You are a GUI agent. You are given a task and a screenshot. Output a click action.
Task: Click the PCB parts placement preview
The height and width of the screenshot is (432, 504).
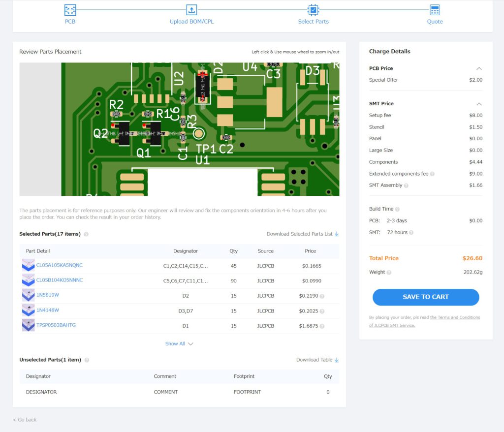click(x=179, y=129)
